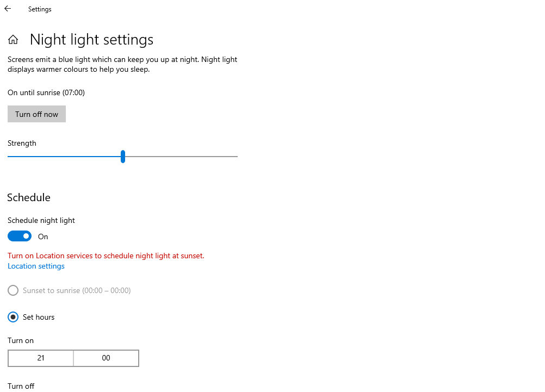
Task: Click the Schedule section heading
Action: point(29,197)
